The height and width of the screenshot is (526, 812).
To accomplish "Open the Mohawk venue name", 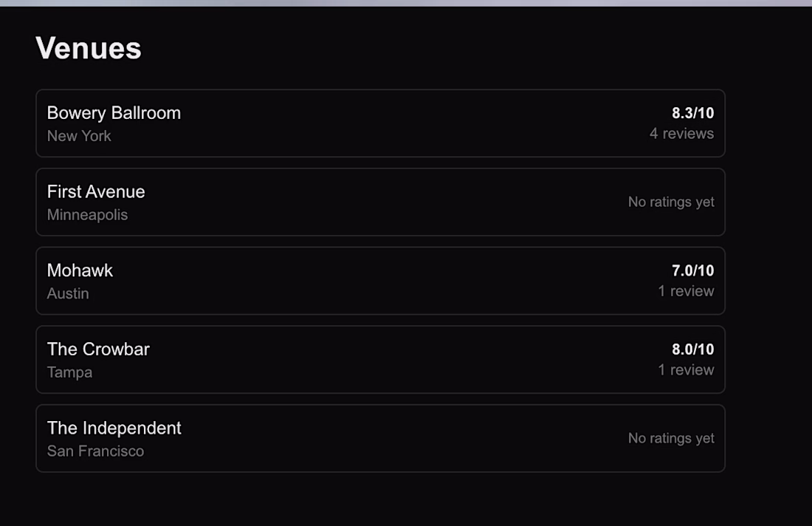I will [x=80, y=270].
